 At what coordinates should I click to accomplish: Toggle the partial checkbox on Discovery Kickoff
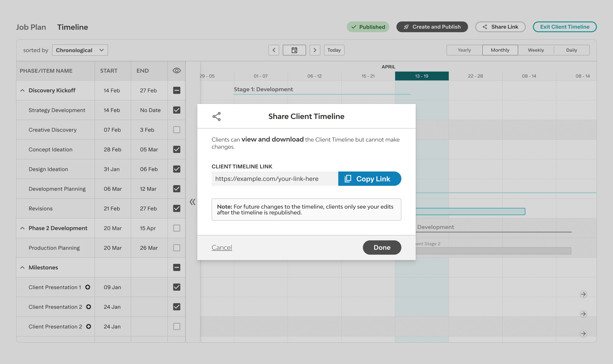[x=177, y=90]
